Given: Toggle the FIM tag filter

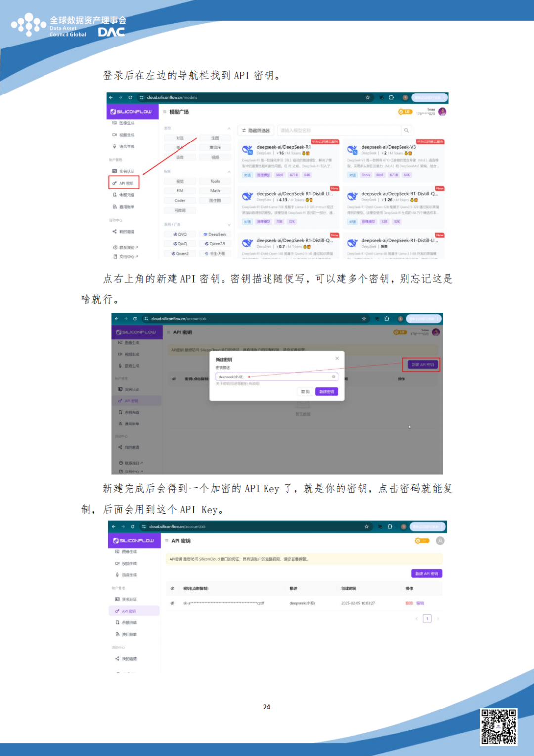Looking at the screenshot, I should pyautogui.click(x=180, y=191).
